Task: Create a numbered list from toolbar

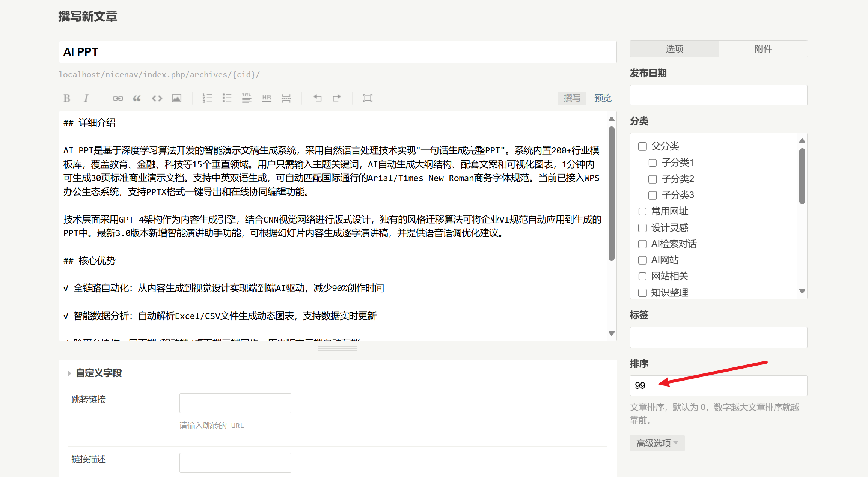Action: pos(207,98)
